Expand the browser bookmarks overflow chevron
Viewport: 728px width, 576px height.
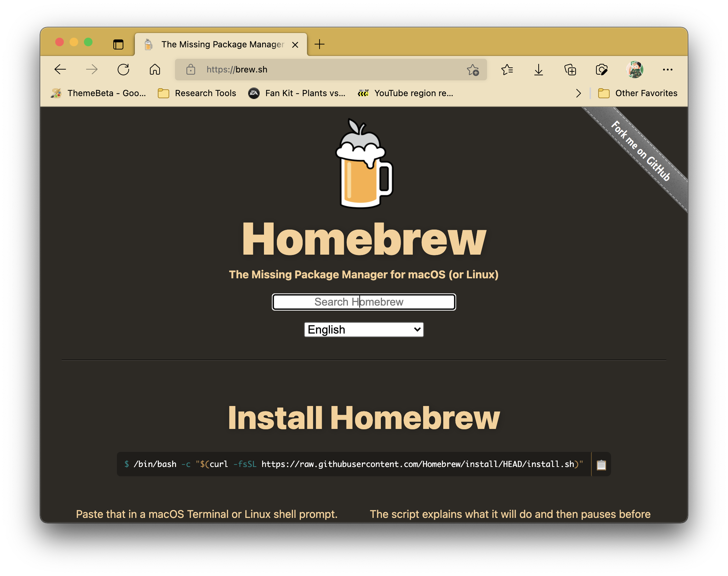tap(578, 93)
